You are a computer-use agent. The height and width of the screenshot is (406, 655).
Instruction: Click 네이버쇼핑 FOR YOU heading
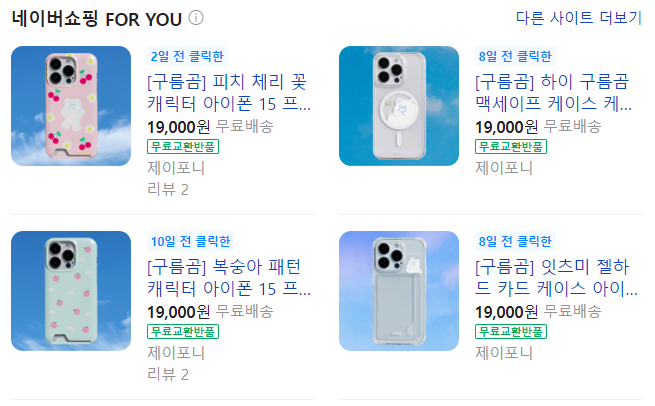[95, 18]
